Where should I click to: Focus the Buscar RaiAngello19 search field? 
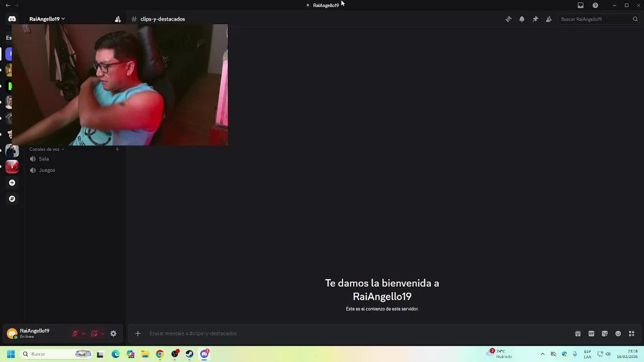point(599,19)
